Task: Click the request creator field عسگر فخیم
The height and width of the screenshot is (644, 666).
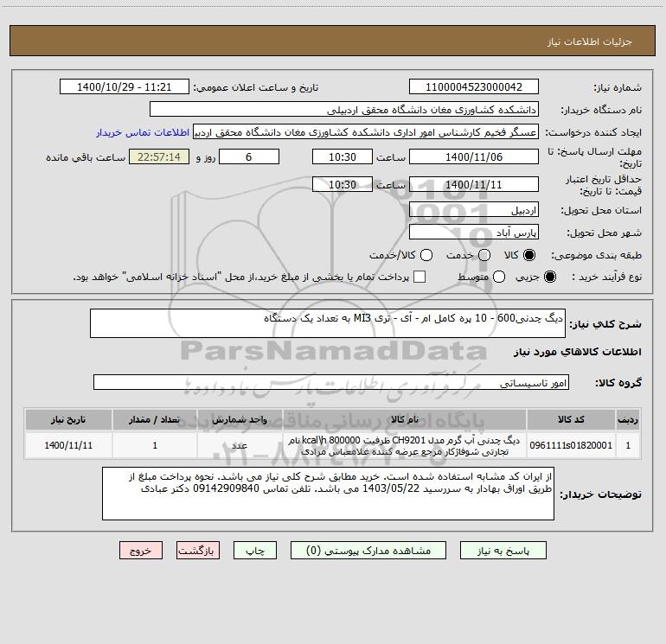Action: (x=366, y=132)
